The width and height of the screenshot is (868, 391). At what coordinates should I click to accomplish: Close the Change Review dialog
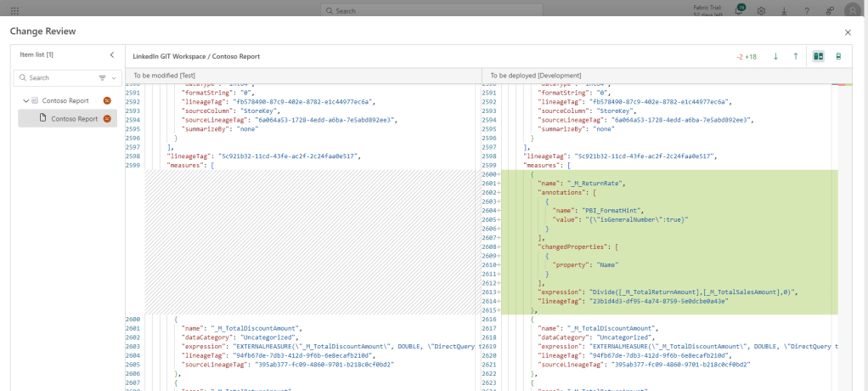pos(848,31)
